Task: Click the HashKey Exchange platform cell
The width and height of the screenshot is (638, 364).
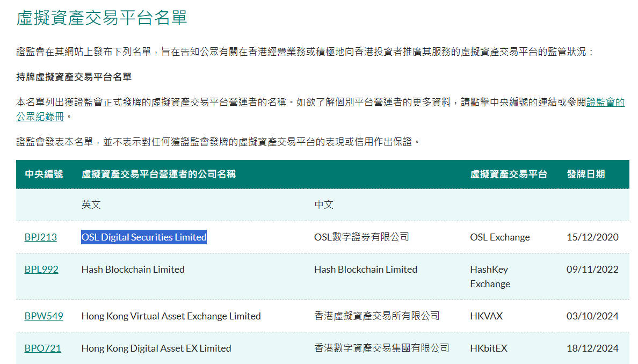Action: click(x=490, y=276)
